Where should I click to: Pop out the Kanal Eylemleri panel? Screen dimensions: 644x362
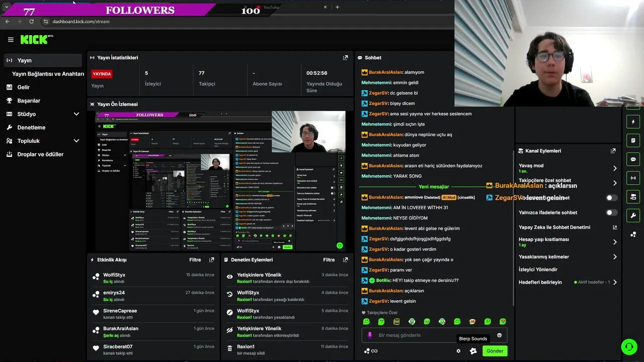(613, 151)
